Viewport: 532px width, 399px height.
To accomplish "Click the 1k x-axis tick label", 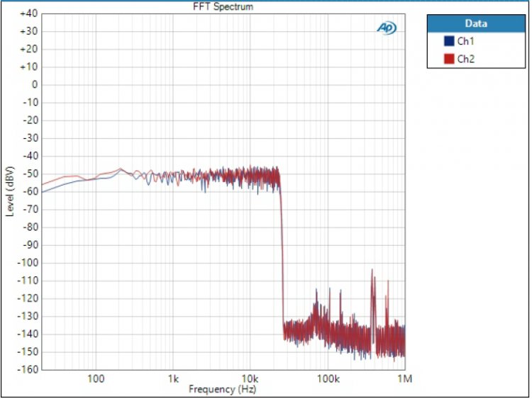I will (173, 378).
